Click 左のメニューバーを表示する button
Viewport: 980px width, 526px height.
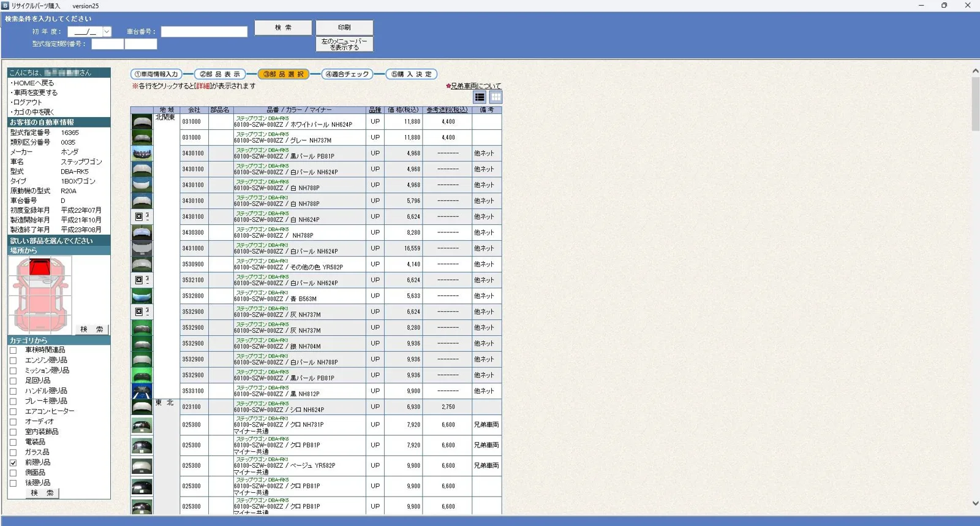(x=344, y=44)
